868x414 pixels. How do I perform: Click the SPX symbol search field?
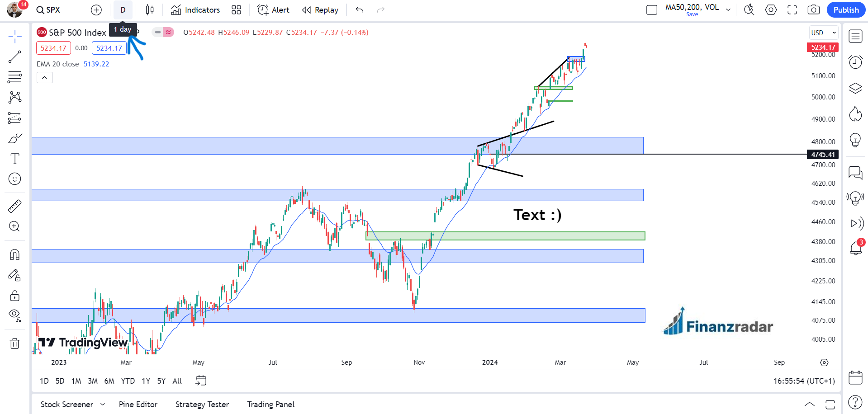(x=49, y=10)
